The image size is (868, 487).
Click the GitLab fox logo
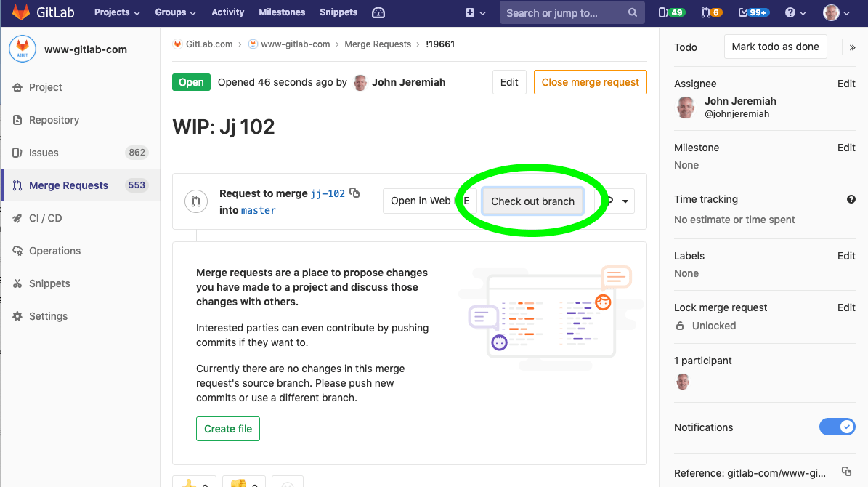click(20, 12)
